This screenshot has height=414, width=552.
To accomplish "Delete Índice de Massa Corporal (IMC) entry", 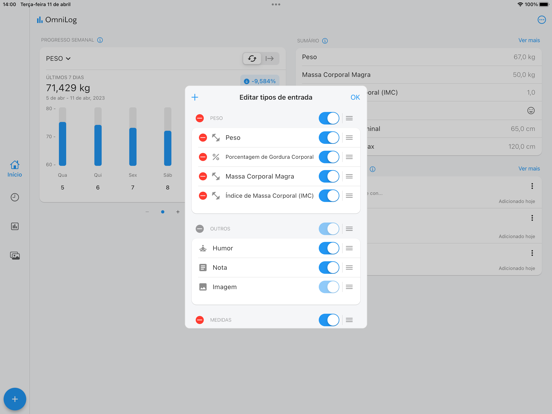I will 203,195.
